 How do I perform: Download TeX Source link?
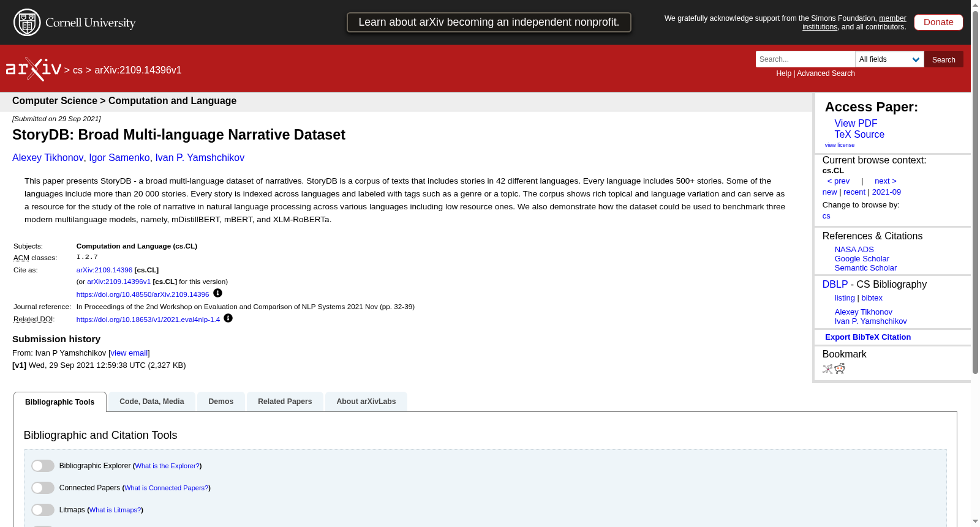[859, 134]
